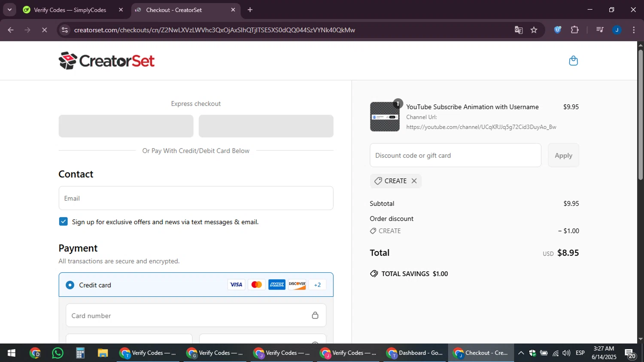The width and height of the screenshot is (644, 362).
Task: Open the tab search dropdown arrow
Action: point(9,10)
